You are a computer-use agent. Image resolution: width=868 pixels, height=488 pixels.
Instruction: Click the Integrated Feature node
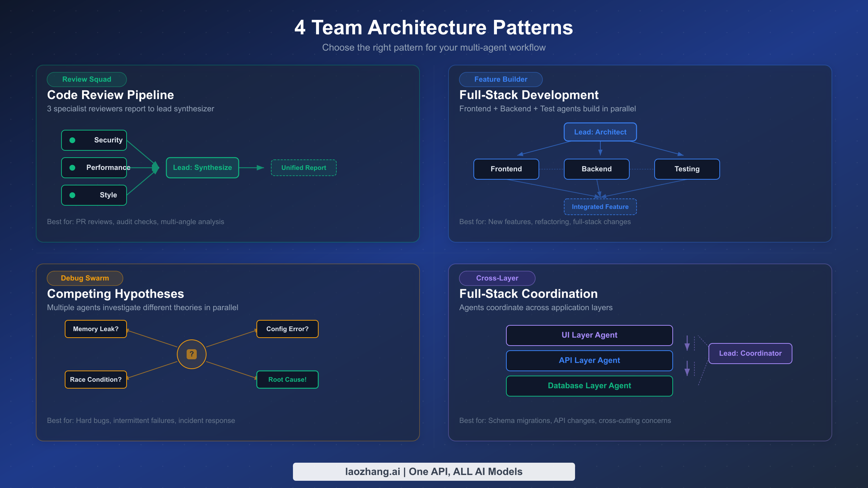(x=600, y=206)
